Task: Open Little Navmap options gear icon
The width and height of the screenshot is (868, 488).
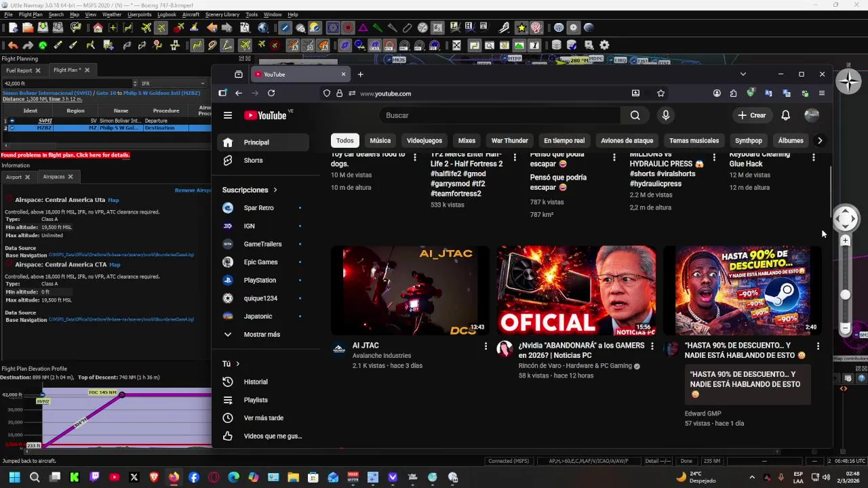Action: point(604,45)
